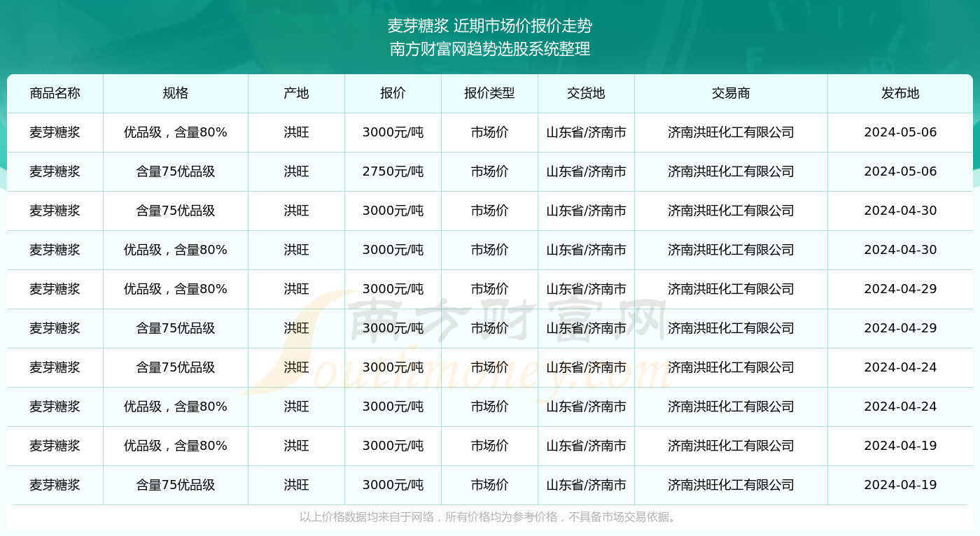Select 优品级,含量80% spec in the 2024-04-24 row
The width and height of the screenshot is (980, 536).
point(176,407)
